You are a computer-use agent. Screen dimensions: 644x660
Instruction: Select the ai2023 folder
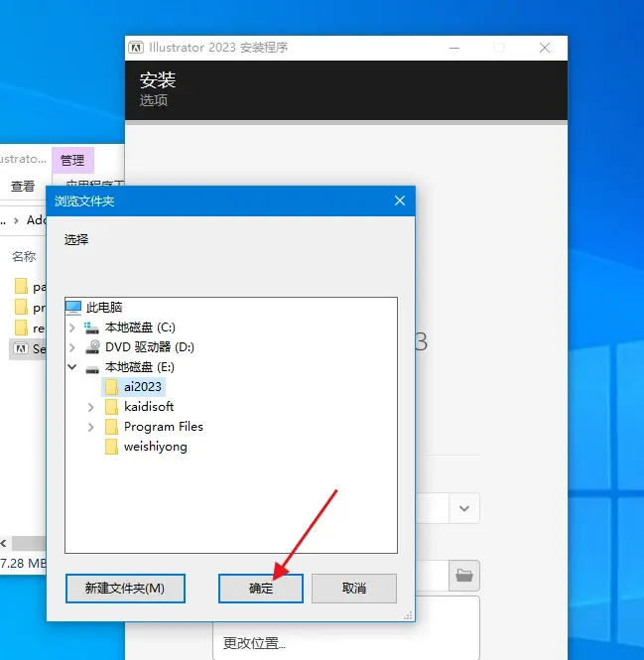tap(142, 387)
